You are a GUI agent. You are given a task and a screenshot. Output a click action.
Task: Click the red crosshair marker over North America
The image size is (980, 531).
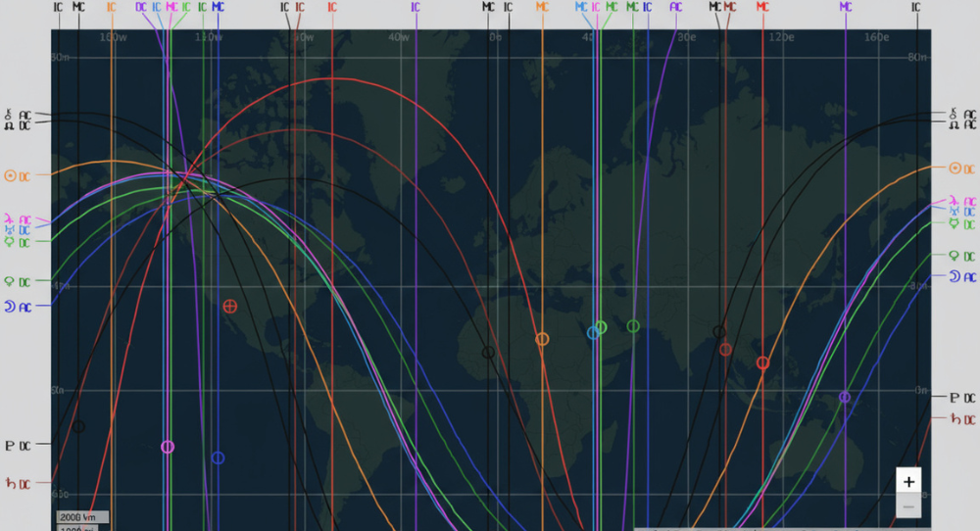click(x=230, y=307)
